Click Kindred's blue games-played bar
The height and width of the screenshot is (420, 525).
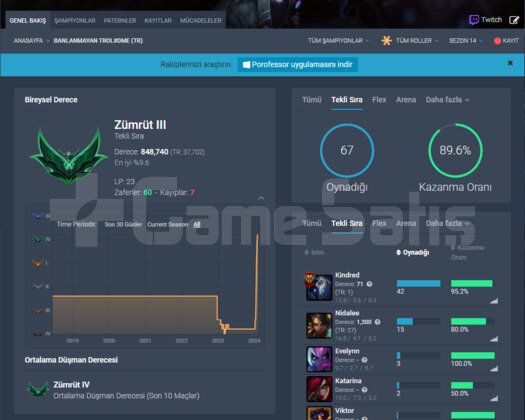coord(418,283)
